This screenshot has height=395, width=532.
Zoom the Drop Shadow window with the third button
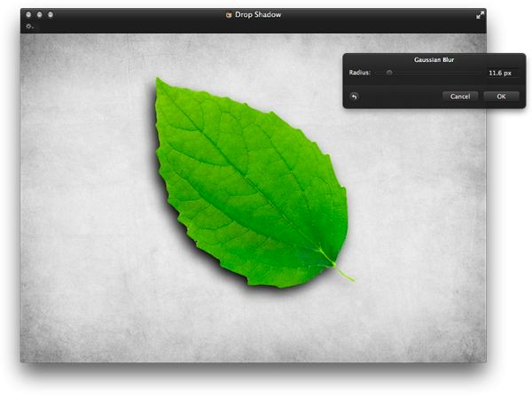pos(51,14)
